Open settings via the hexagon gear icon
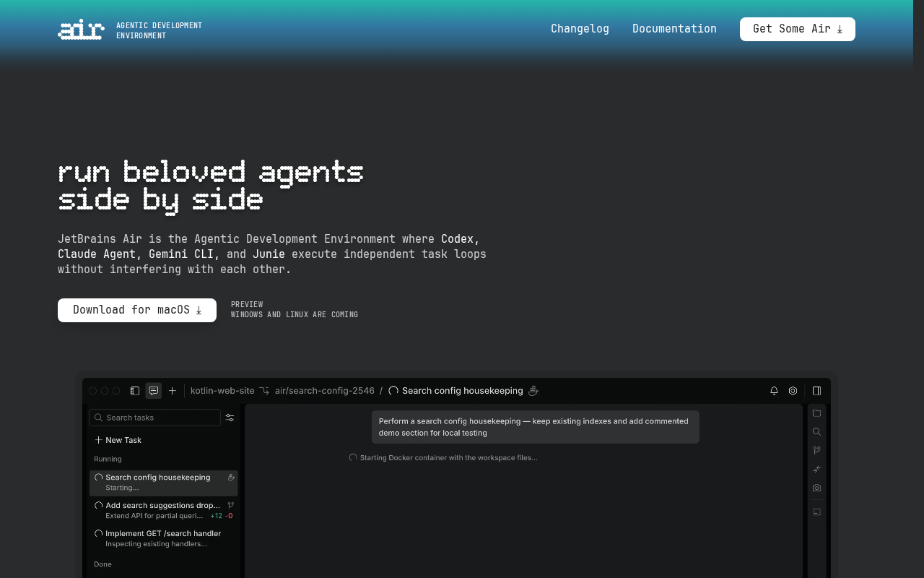 (x=793, y=391)
